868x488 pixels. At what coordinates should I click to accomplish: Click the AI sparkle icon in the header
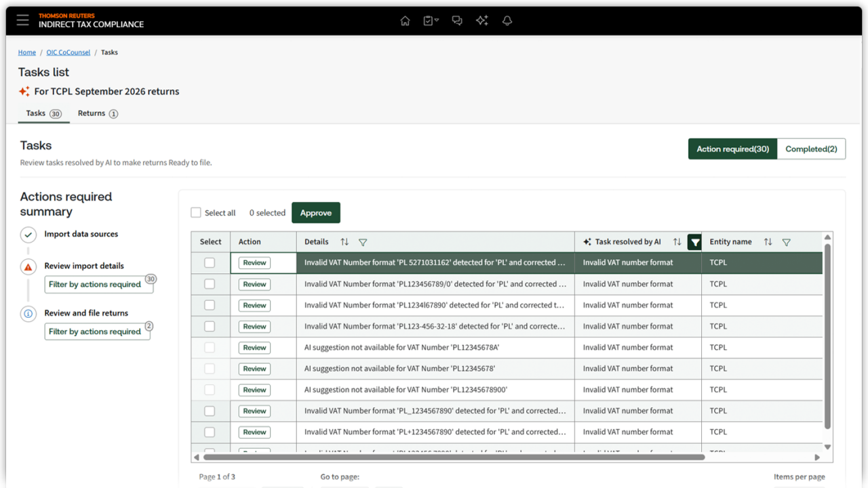pyautogui.click(x=482, y=21)
